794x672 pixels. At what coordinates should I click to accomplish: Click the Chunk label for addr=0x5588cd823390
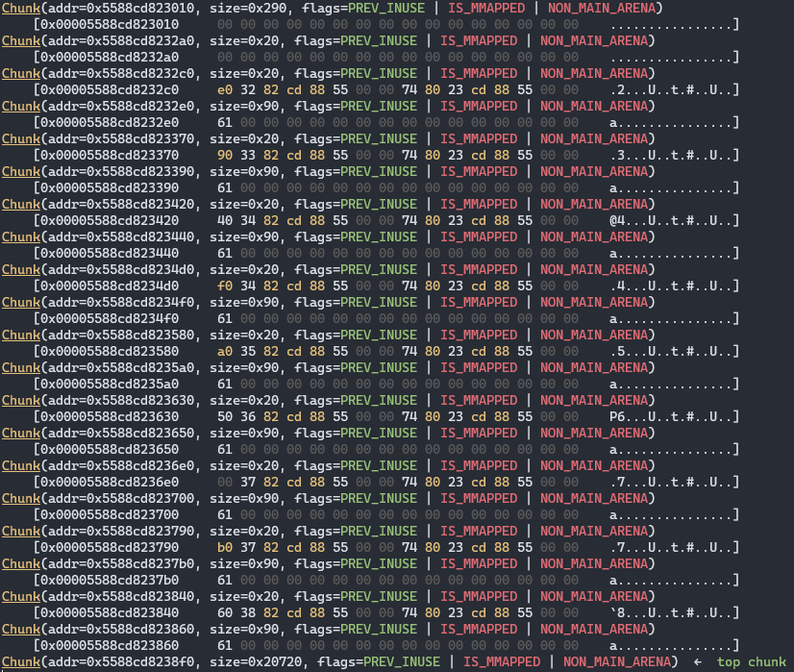(21, 171)
